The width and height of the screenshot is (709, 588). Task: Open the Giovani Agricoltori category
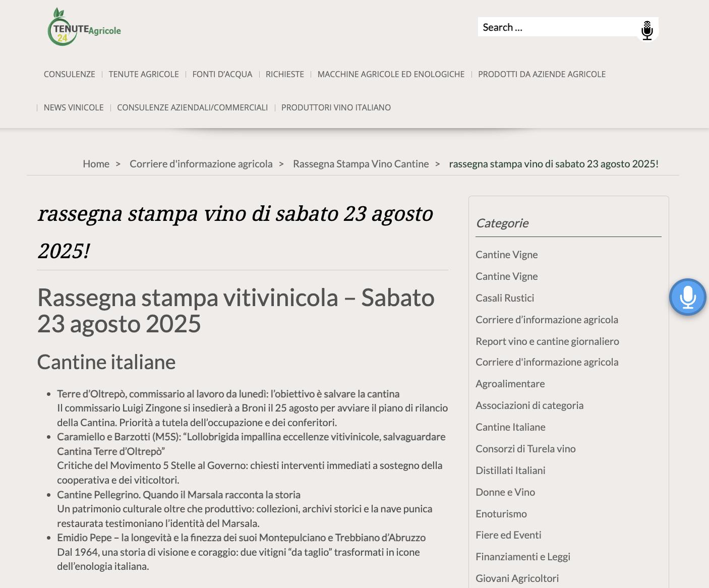click(x=517, y=578)
